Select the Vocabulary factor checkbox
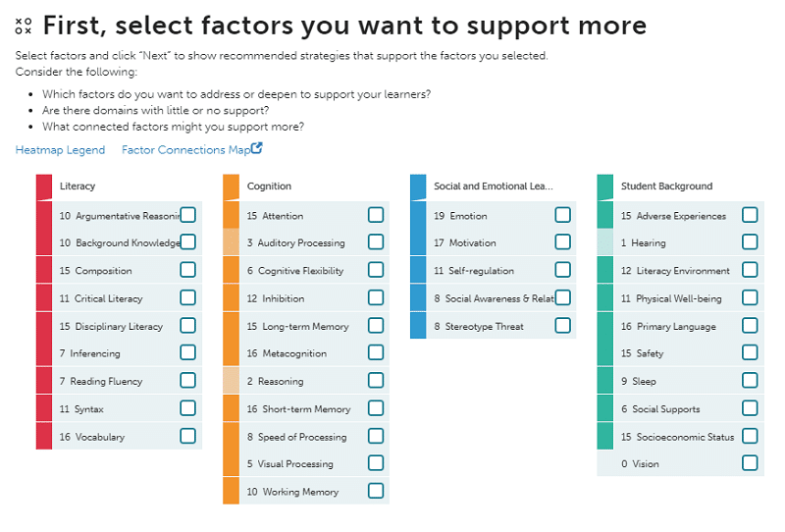The image size is (785, 532). click(x=187, y=436)
